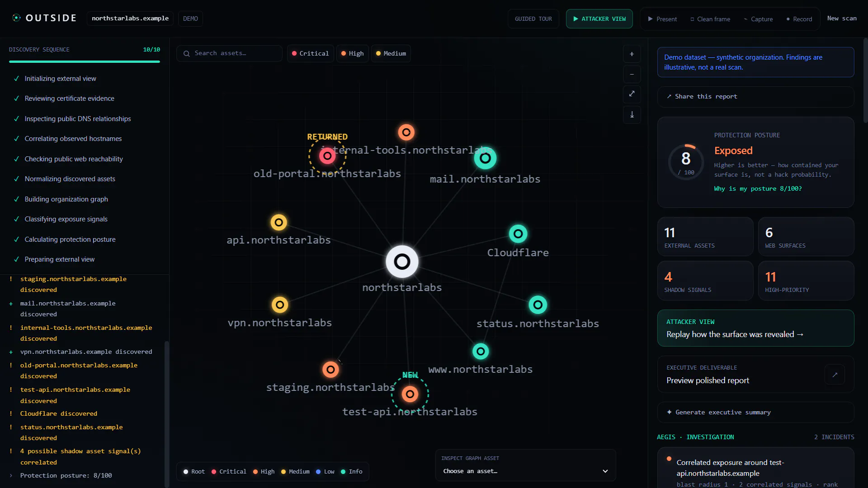Select the www.northstarlabs node
The height and width of the screenshot is (488, 868).
pos(481,352)
